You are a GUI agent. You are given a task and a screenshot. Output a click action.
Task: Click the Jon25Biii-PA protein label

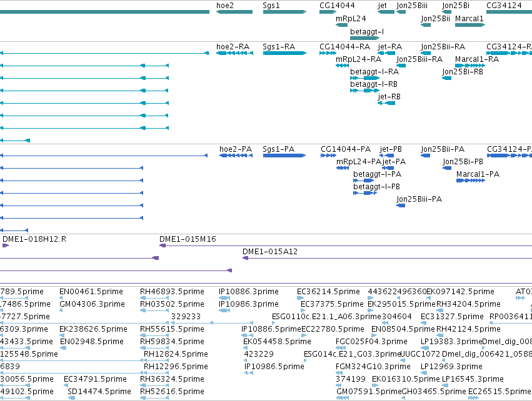tap(419, 199)
